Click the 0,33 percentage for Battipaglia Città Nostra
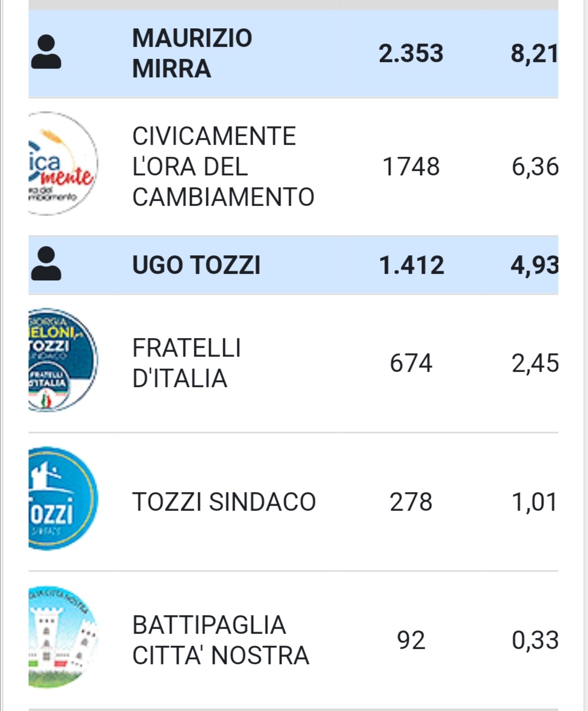The height and width of the screenshot is (711, 588). (x=535, y=641)
